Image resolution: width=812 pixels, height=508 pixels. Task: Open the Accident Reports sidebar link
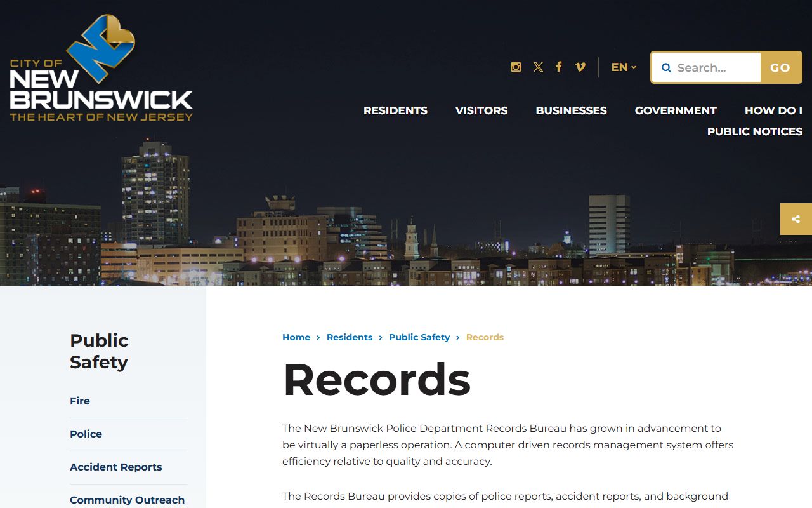coord(116,467)
